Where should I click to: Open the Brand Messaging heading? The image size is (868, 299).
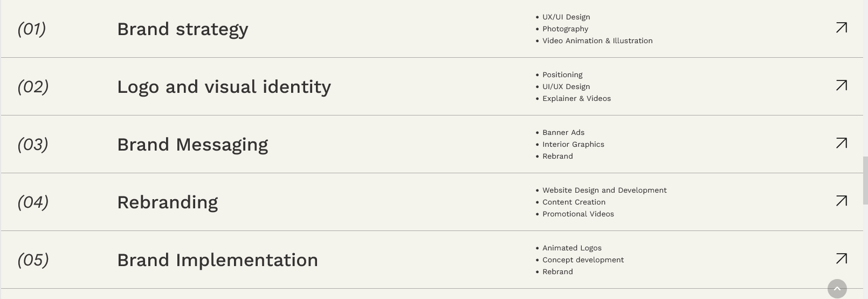click(192, 145)
